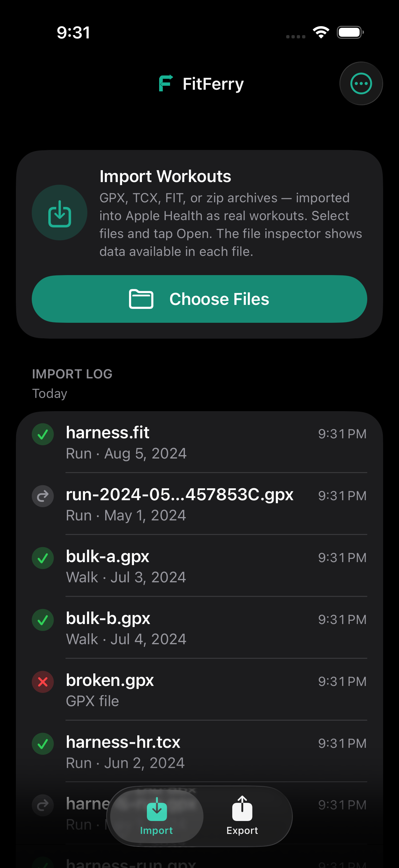Tap the 9:31 PM timestamp for broken.gpx

[342, 682]
